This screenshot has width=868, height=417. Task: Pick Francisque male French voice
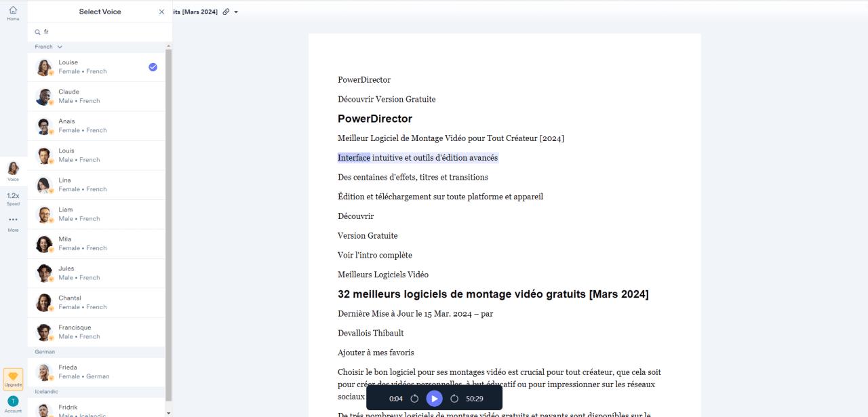point(96,332)
